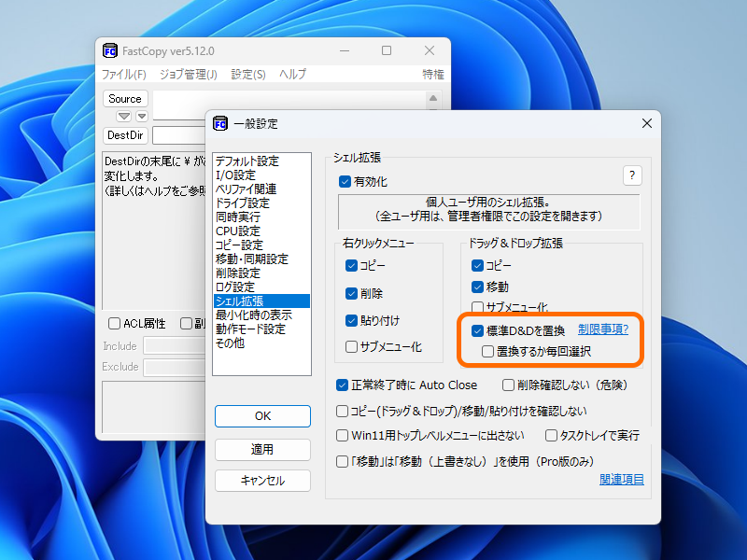Select ベリファイ関連 in settings list
The height and width of the screenshot is (560, 747).
[261, 189]
